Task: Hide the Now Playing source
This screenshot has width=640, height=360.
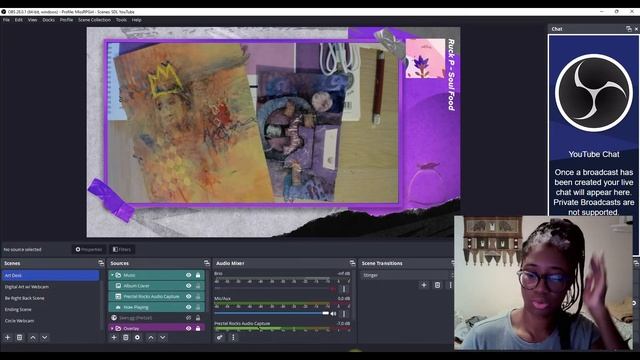Action: (x=189, y=307)
